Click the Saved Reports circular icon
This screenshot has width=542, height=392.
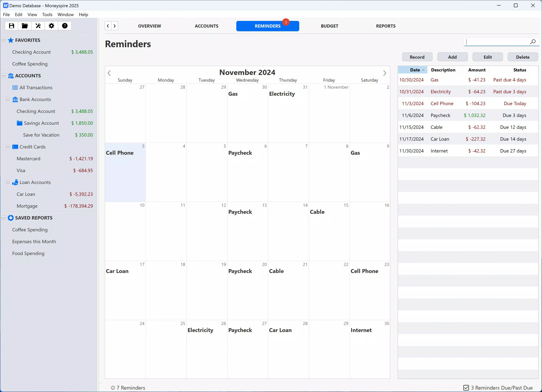pyautogui.click(x=11, y=218)
